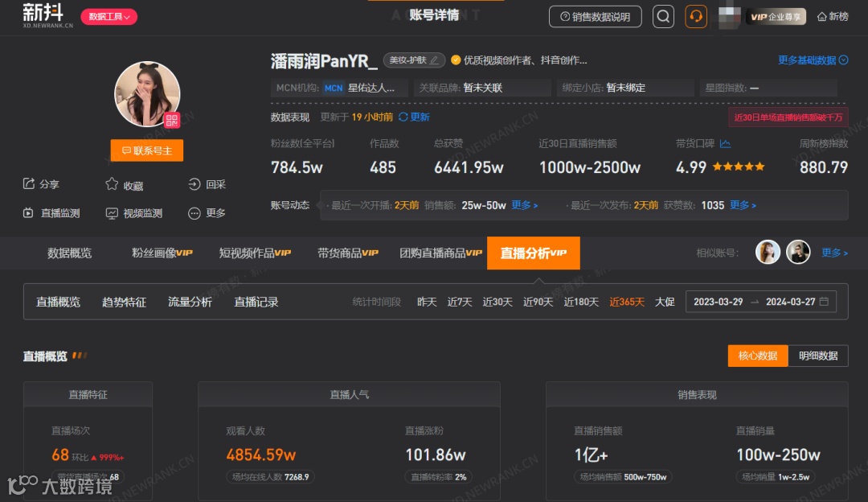Open the 数据工具 dropdown

109,17
